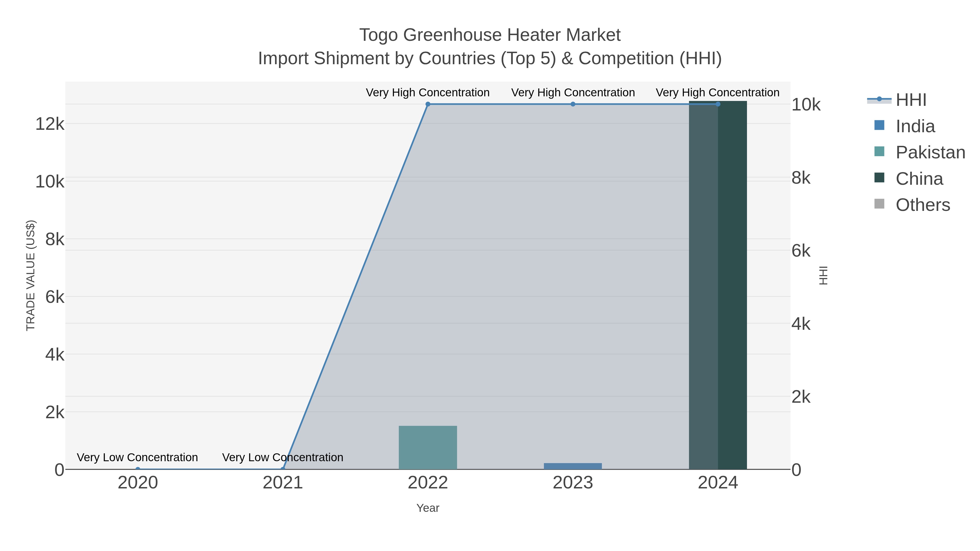
Task: Click the 6k right HHI axis tick
Action: coord(801,251)
